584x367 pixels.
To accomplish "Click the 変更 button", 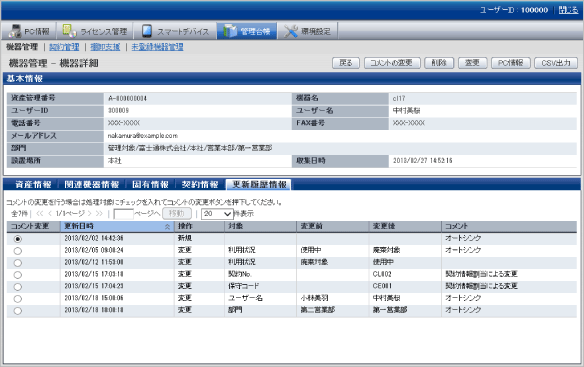I will [x=473, y=63].
